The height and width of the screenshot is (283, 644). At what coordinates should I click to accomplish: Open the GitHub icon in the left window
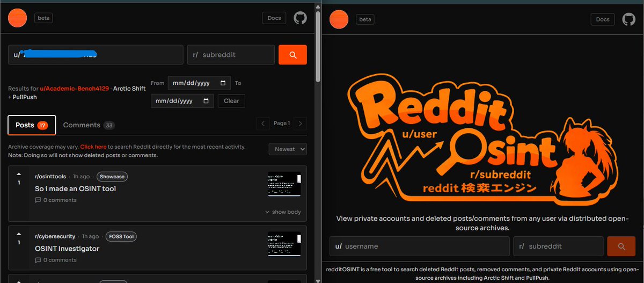[301, 18]
